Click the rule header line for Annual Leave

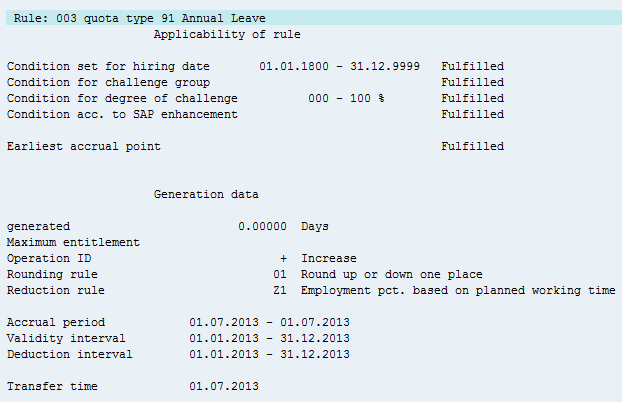(x=136, y=18)
